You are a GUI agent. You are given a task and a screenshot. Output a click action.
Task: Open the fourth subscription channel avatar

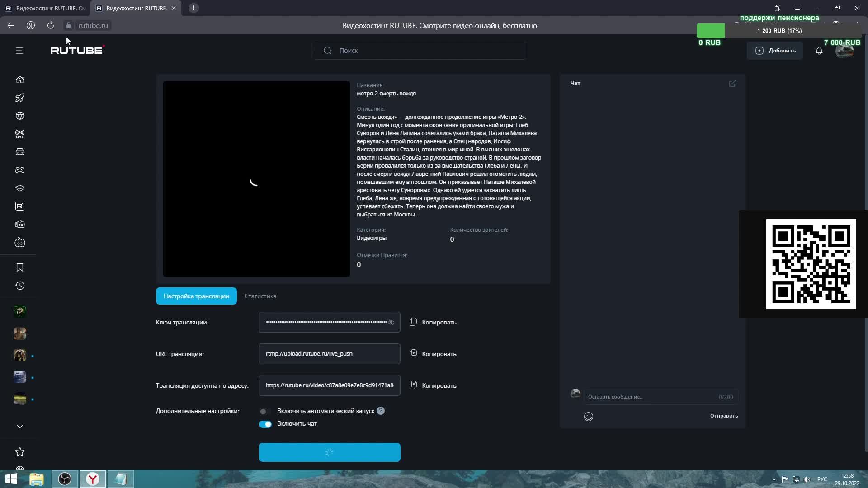pos(20,377)
